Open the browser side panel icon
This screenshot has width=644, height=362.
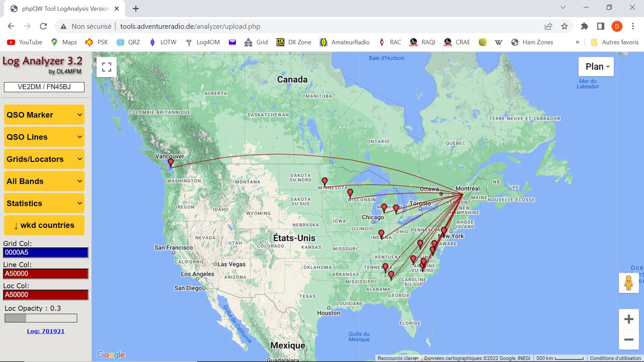[x=601, y=26]
